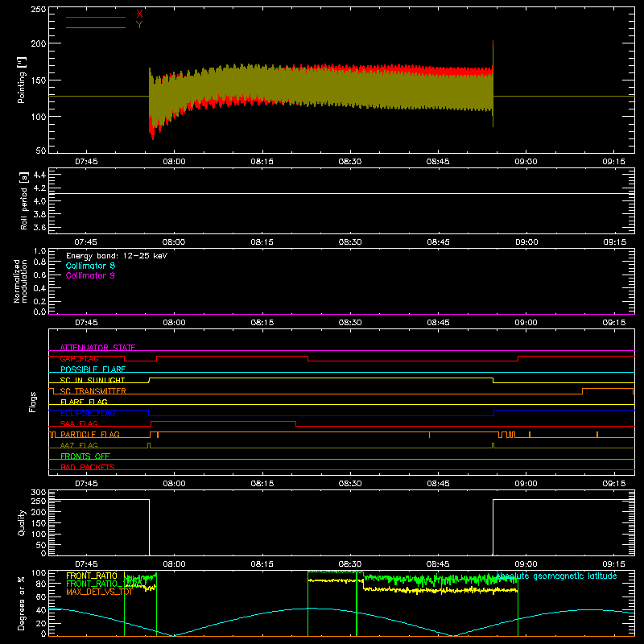
Task: Click the 'Energy band: 12-25 keV' annotation
Action: [x=117, y=256]
